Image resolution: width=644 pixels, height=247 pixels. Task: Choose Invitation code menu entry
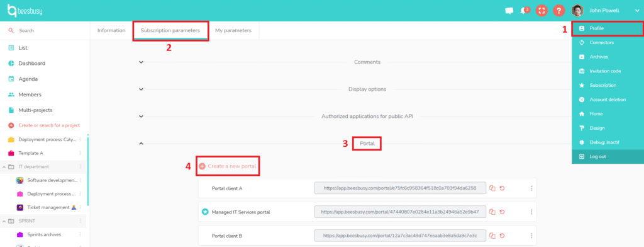[608, 71]
